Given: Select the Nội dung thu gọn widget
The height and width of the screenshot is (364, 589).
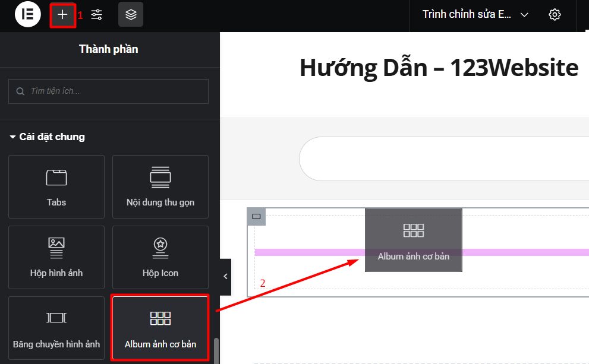Looking at the screenshot, I should tap(160, 186).
